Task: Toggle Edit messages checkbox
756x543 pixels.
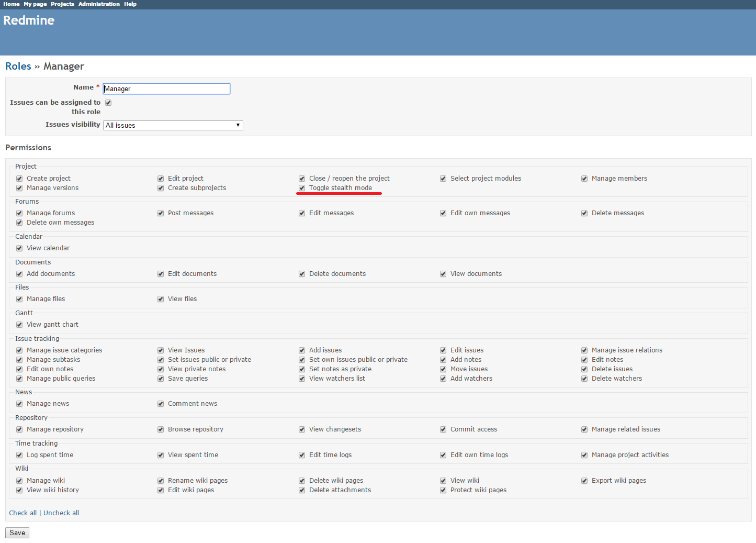Action: click(302, 213)
